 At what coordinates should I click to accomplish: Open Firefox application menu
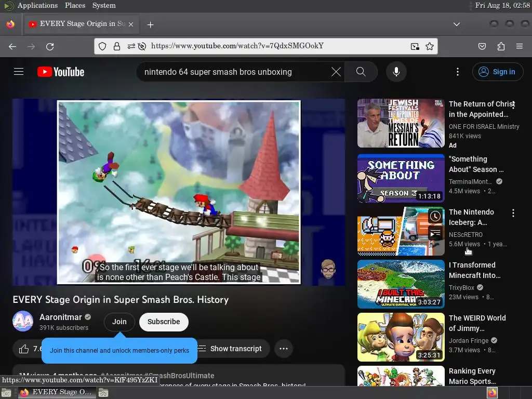point(519,46)
